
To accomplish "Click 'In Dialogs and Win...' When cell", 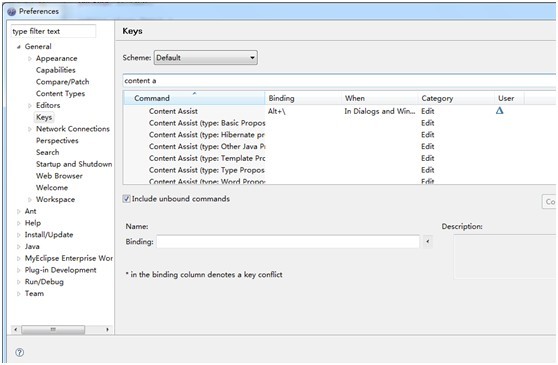I will coord(380,111).
